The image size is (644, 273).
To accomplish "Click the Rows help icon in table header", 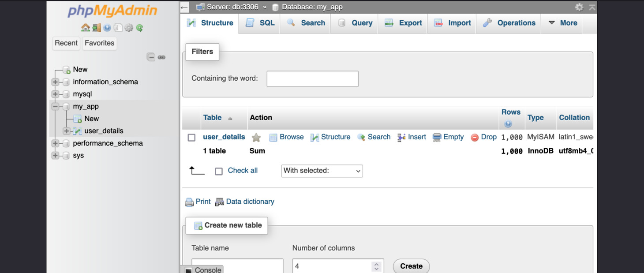I will (508, 124).
